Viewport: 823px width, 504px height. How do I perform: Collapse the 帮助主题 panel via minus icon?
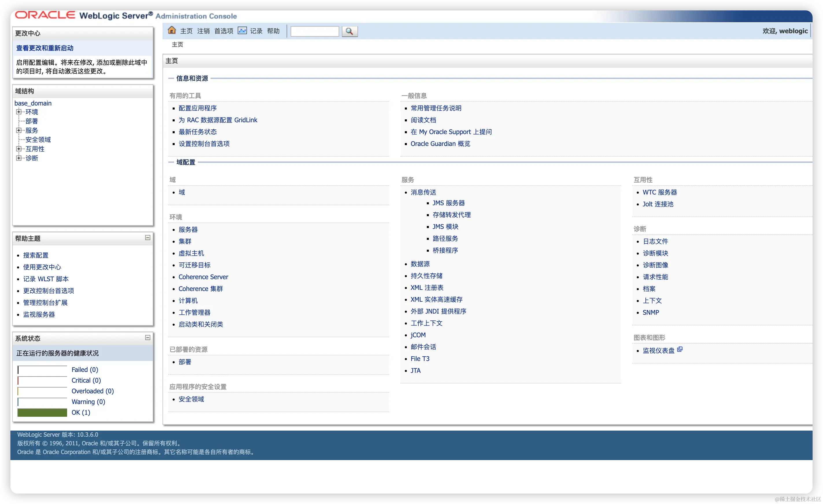[x=148, y=238]
